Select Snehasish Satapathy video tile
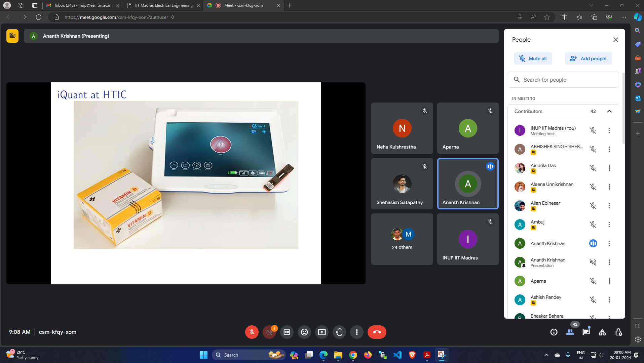Screen dimensions: 644x363 (402, 184)
